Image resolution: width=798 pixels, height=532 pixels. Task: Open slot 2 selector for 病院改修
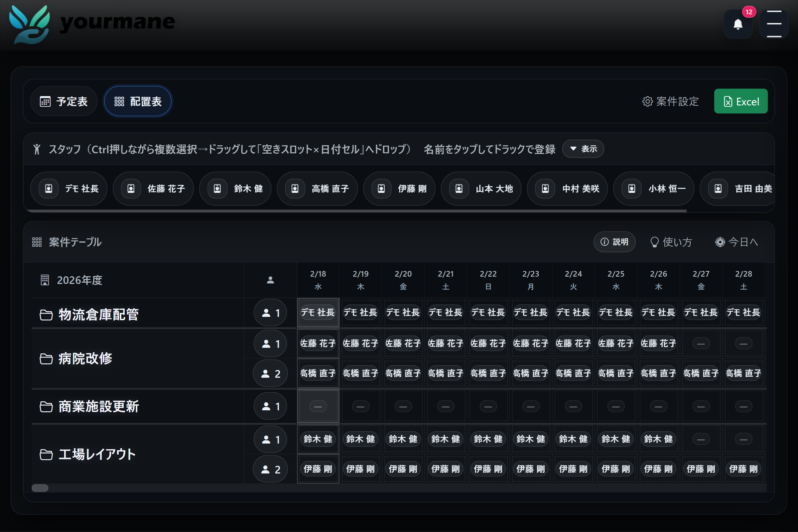click(x=270, y=373)
